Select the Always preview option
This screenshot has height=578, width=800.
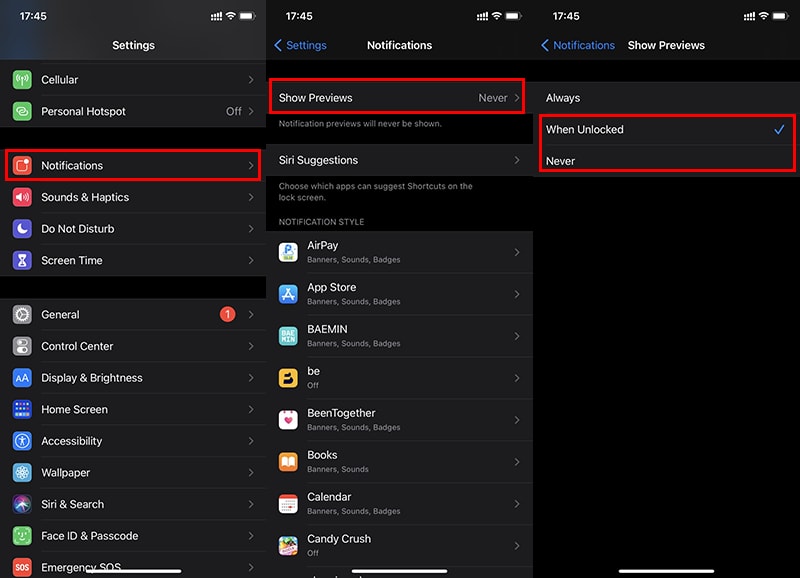click(666, 98)
